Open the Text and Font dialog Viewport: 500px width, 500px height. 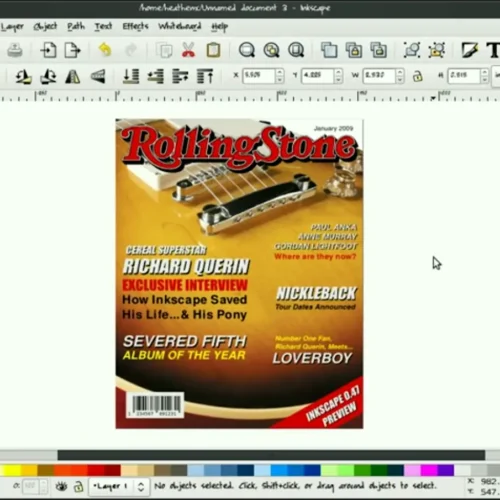(x=493, y=50)
